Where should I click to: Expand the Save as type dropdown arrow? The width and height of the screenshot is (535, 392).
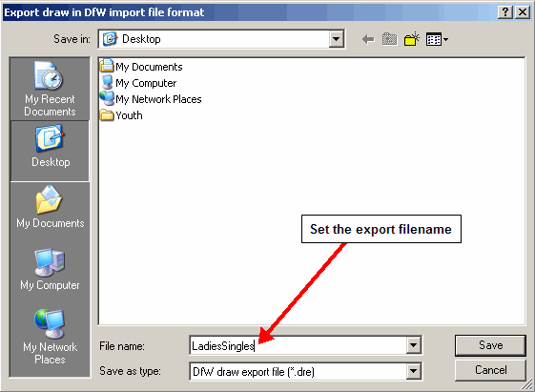tap(413, 371)
